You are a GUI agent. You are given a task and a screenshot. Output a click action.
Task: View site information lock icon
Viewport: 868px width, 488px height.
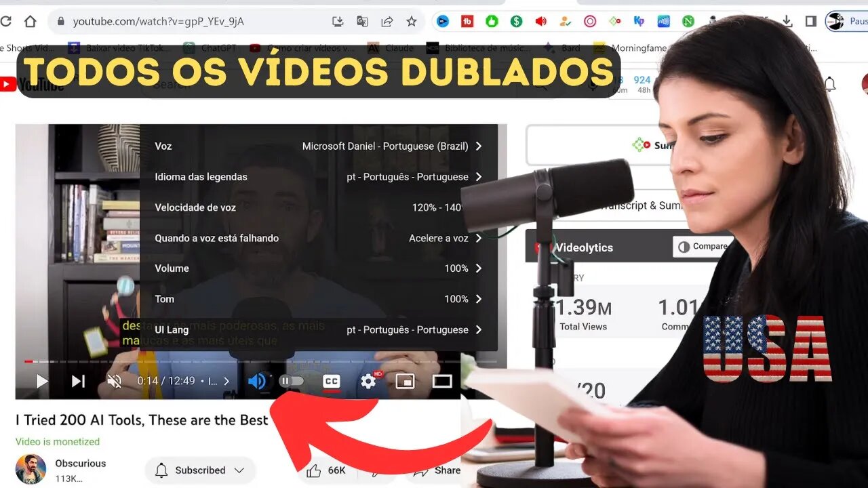(x=60, y=22)
